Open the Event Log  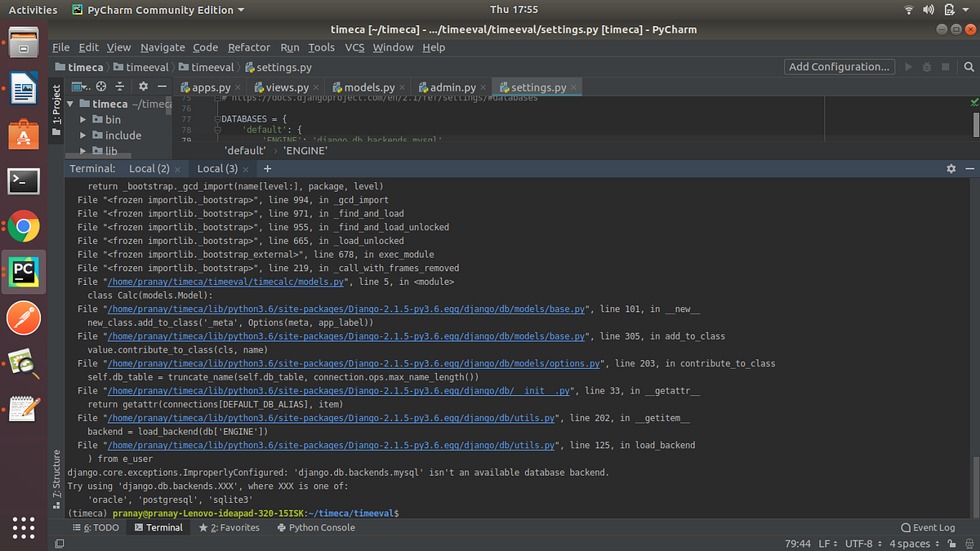928,527
